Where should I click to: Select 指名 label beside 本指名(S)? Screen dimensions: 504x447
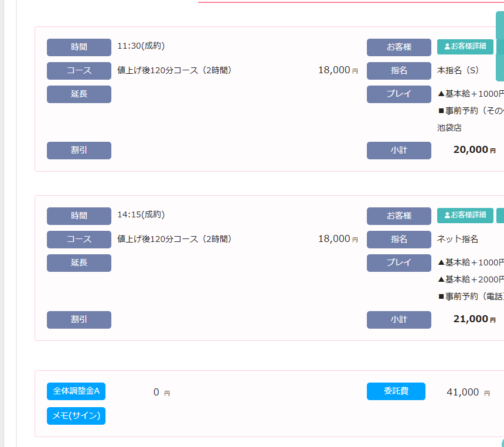[399, 71]
